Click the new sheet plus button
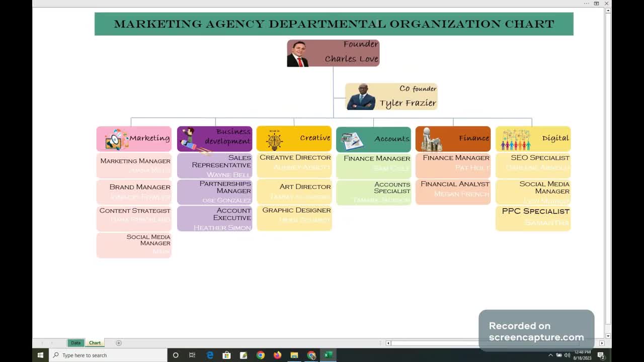Image resolution: width=644 pixels, height=362 pixels. click(119, 342)
